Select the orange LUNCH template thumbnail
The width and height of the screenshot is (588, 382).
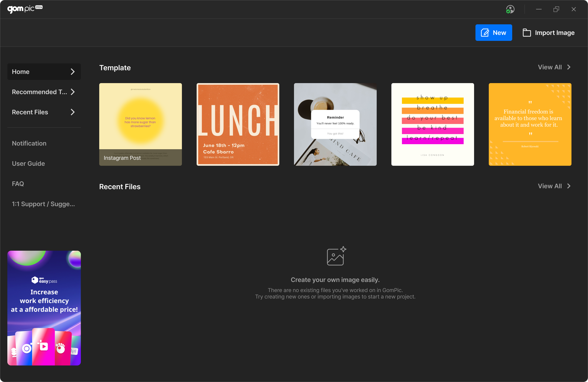click(238, 124)
